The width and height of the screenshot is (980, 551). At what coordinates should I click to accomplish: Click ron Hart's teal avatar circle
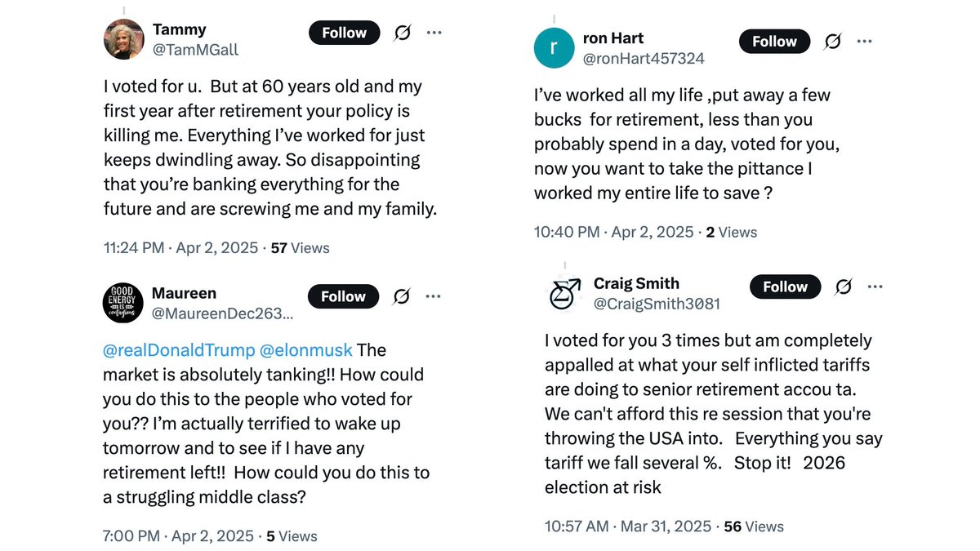554,48
